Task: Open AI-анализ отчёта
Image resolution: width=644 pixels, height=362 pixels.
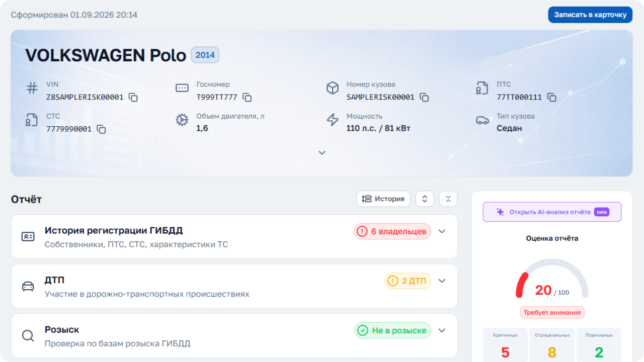Action: point(552,212)
